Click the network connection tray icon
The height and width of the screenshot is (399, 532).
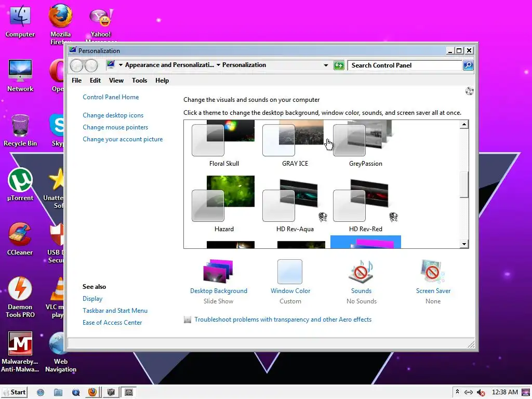pyautogui.click(x=469, y=392)
